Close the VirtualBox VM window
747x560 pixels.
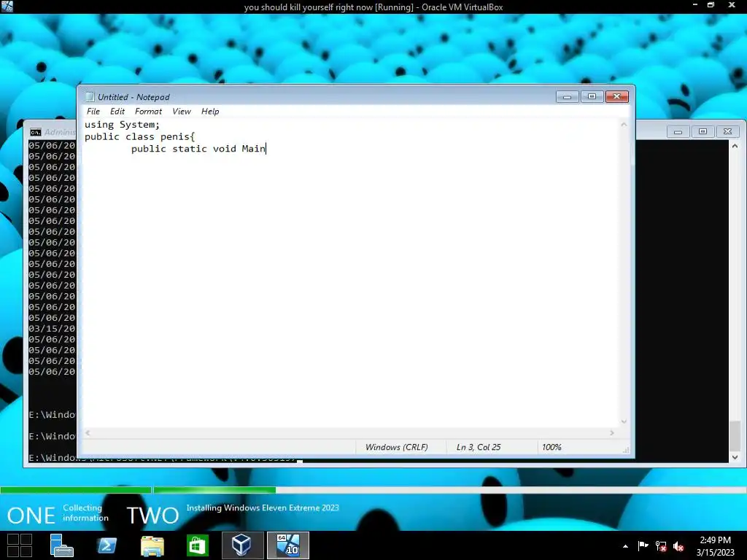pos(732,5)
